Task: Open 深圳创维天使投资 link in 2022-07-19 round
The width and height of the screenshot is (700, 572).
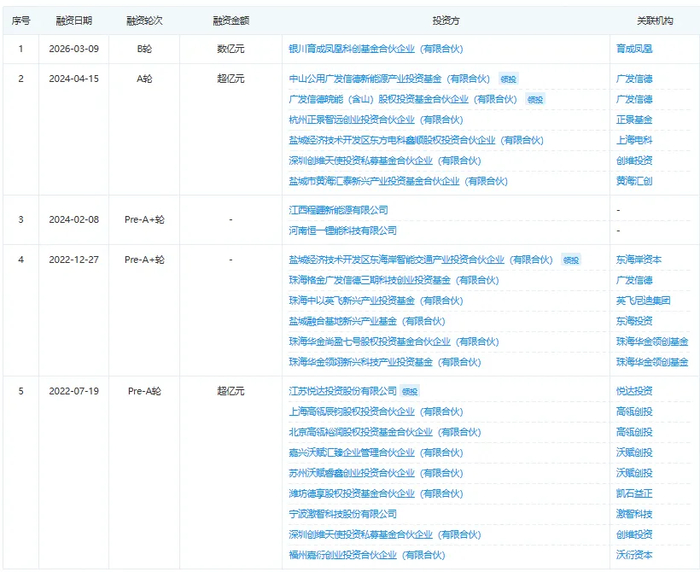Action: (x=385, y=535)
